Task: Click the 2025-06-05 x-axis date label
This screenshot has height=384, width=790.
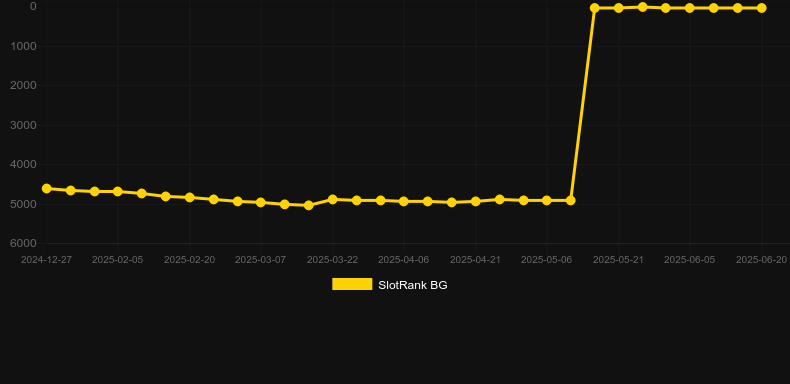Action: tap(690, 260)
